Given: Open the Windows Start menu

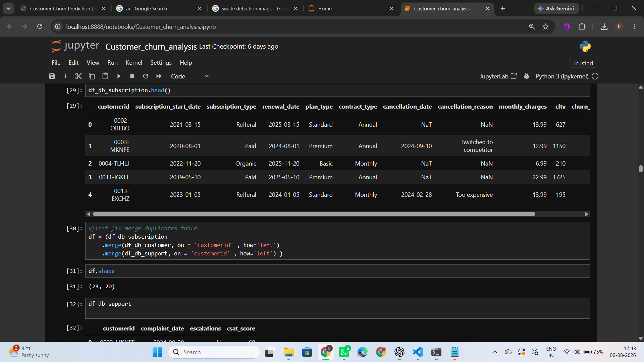Looking at the screenshot, I should [157, 352].
